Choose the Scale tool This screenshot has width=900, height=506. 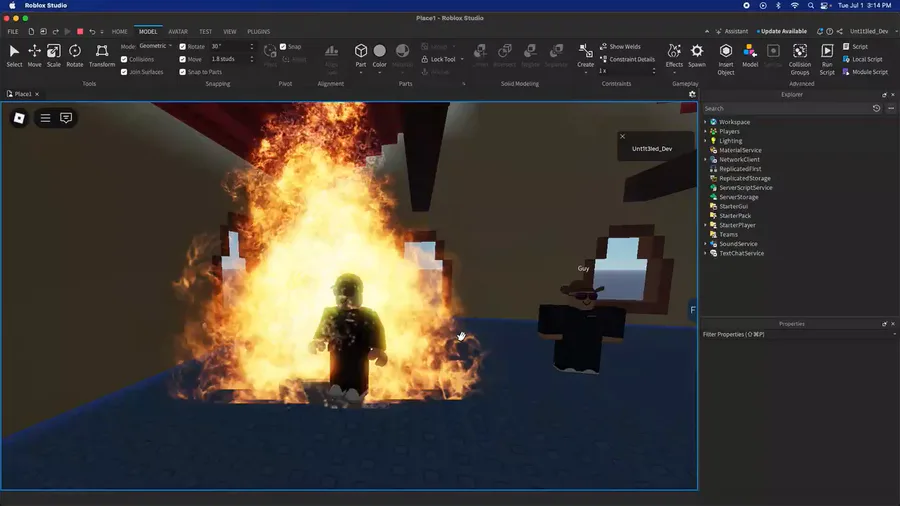click(x=53, y=56)
